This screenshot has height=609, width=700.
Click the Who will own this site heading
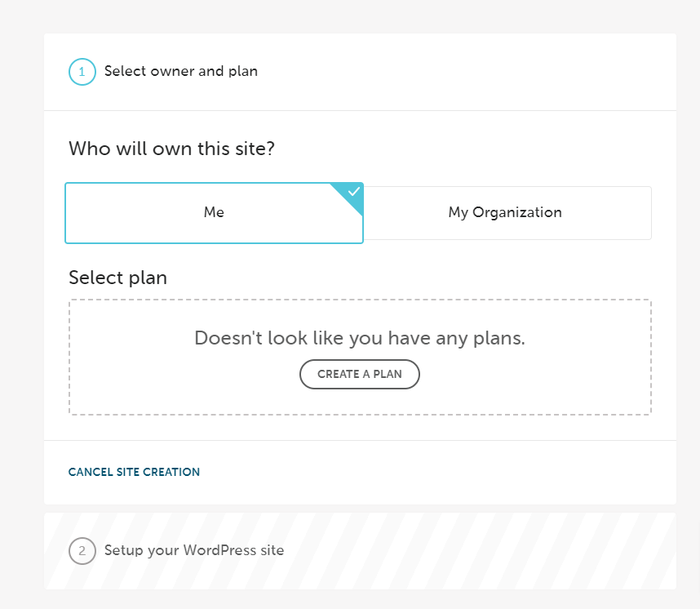pos(171,149)
